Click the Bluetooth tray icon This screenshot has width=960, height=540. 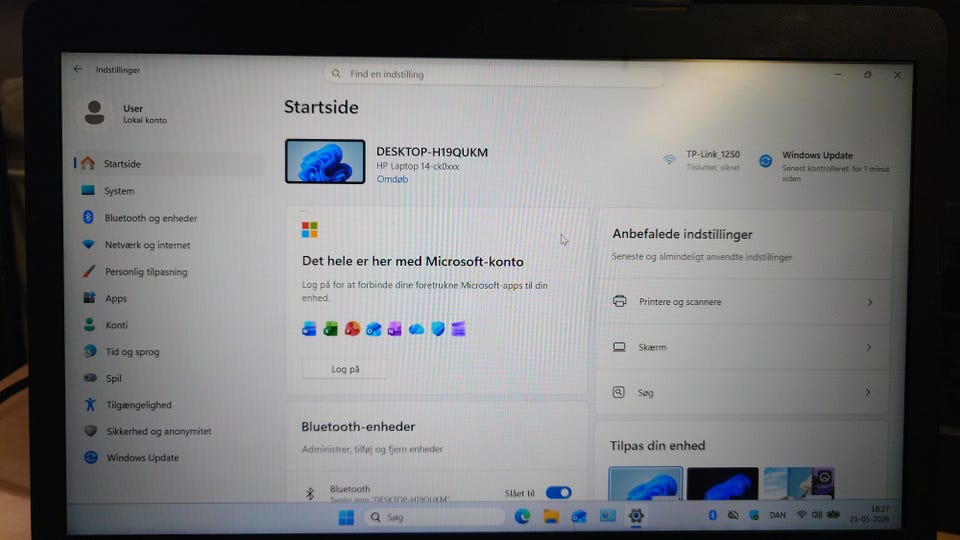(x=713, y=516)
